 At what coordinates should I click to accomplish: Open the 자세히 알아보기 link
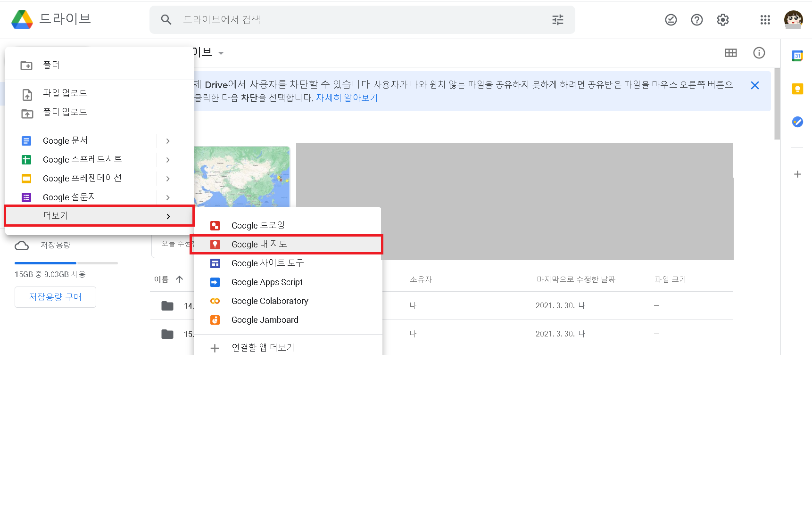click(x=347, y=98)
